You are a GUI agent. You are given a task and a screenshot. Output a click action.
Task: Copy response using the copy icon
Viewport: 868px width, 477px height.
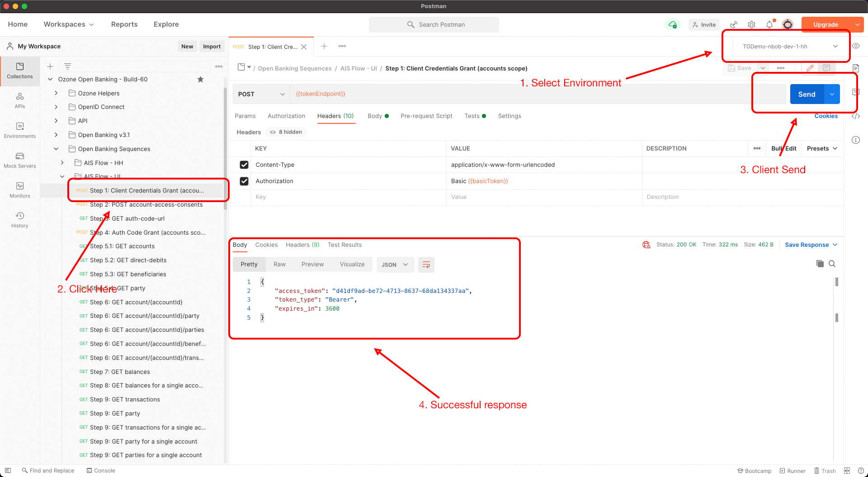click(x=820, y=264)
